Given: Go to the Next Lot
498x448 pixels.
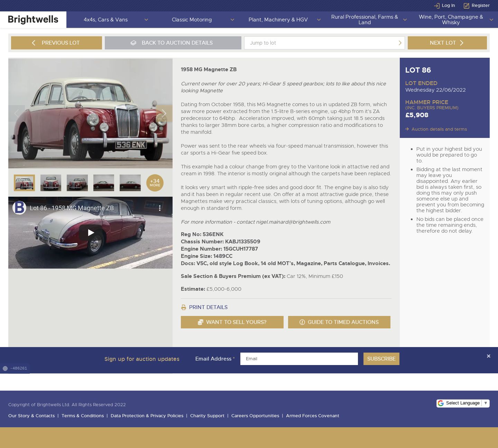Looking at the screenshot, I should pyautogui.click(x=447, y=43).
